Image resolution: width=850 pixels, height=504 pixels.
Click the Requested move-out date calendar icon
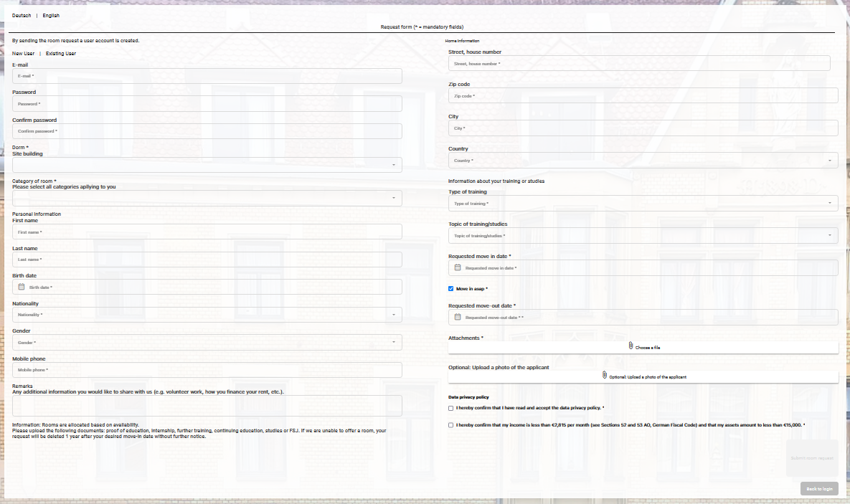[458, 317]
